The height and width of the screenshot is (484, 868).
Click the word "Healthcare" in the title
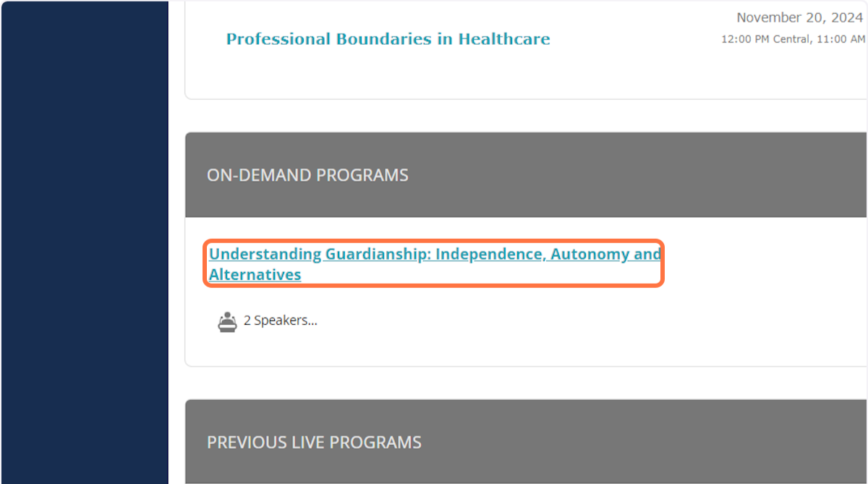coord(504,39)
